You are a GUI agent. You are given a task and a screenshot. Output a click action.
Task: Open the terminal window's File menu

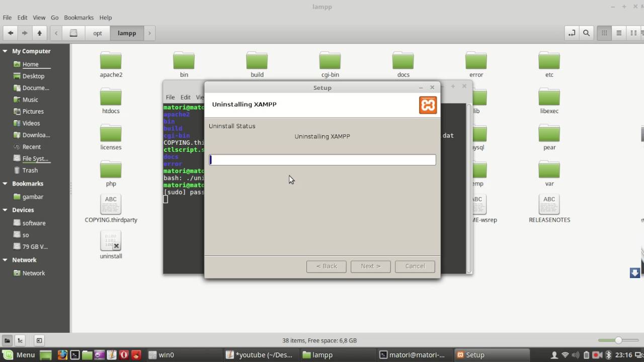pyautogui.click(x=170, y=98)
